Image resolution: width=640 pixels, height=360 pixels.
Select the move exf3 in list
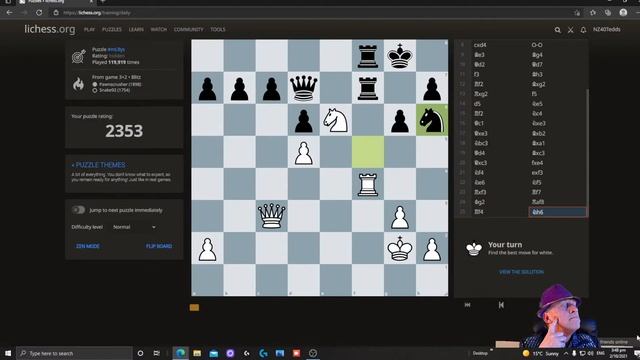click(537, 173)
